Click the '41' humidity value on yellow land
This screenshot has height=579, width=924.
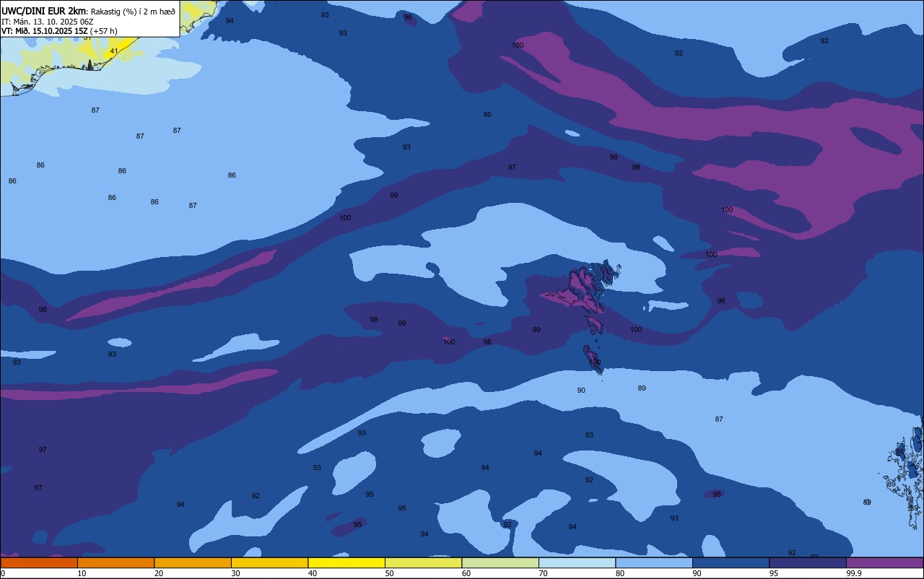113,51
